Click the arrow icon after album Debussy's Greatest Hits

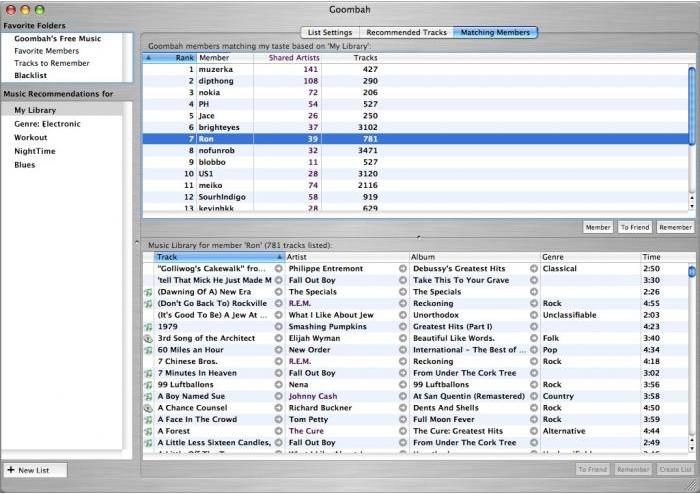click(533, 269)
